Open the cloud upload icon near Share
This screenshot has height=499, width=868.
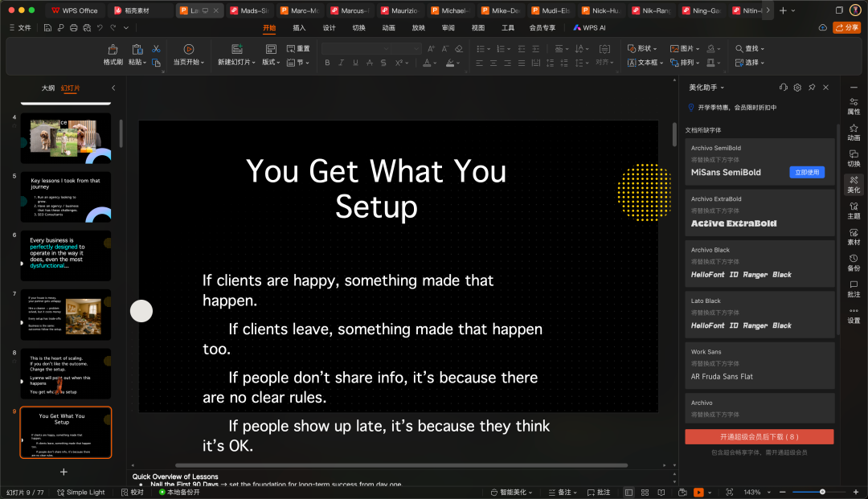823,27
